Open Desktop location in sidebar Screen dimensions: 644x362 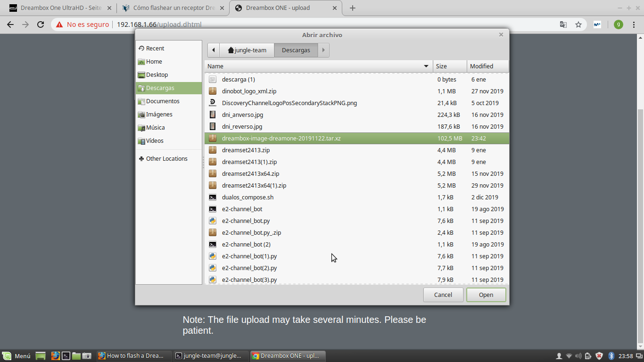157,75
